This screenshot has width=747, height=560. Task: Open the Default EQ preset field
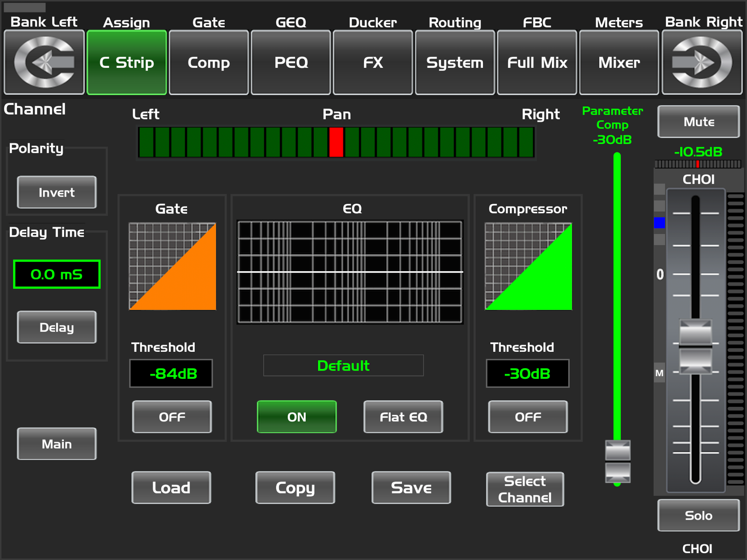pos(343,366)
